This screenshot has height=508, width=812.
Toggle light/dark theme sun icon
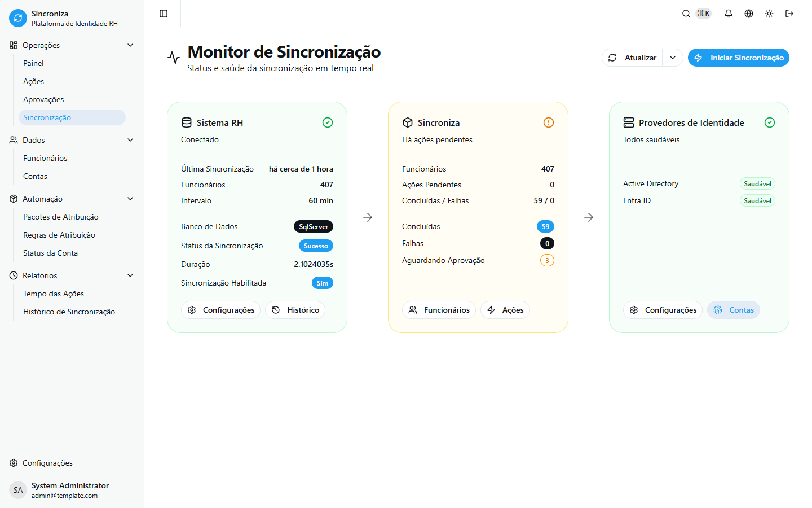tap(769, 14)
